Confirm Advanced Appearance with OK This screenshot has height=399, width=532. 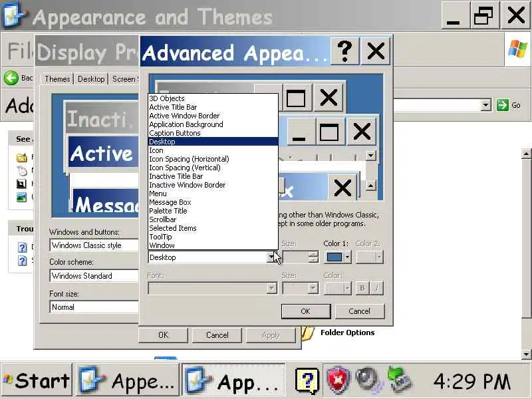coord(306,311)
